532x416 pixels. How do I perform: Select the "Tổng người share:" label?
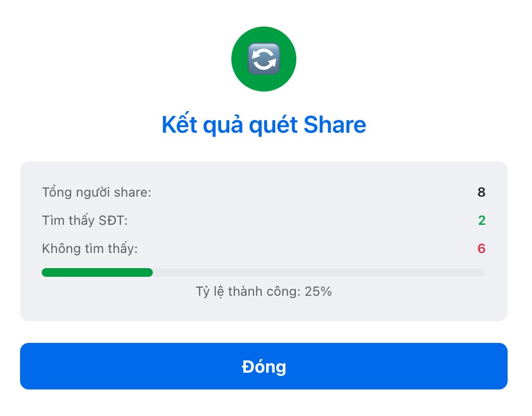click(96, 192)
